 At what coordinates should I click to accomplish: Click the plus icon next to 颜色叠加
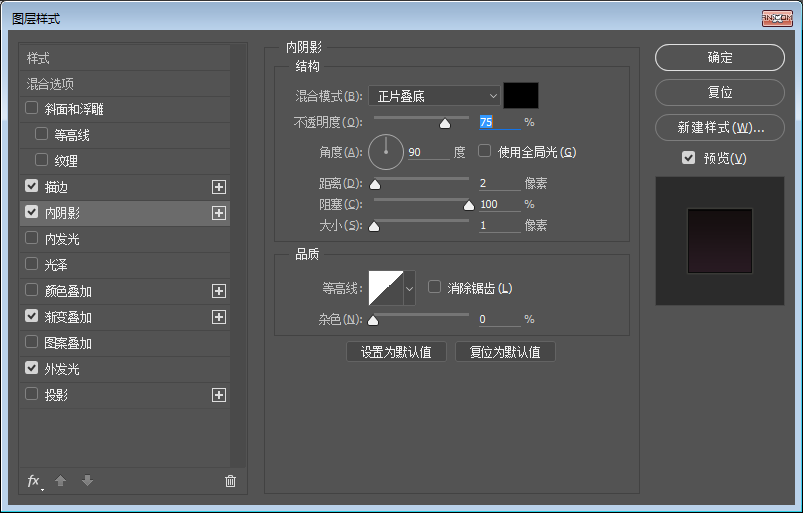click(x=219, y=291)
